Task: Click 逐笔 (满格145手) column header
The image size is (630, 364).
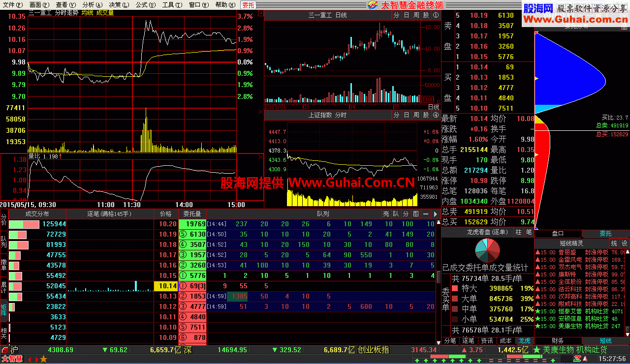Action: click(x=110, y=214)
